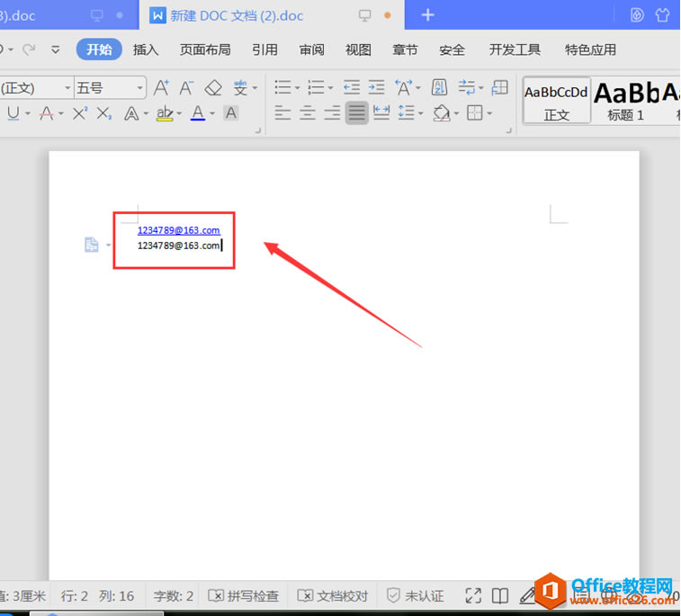Toggle character shading A button

pyautogui.click(x=231, y=113)
